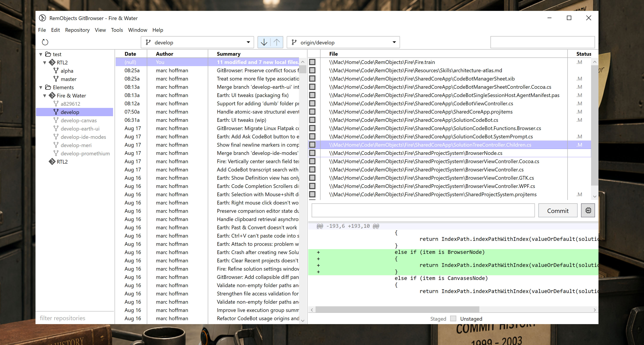Click the pull down-arrow button
The width and height of the screenshot is (644, 345).
pyautogui.click(x=264, y=42)
